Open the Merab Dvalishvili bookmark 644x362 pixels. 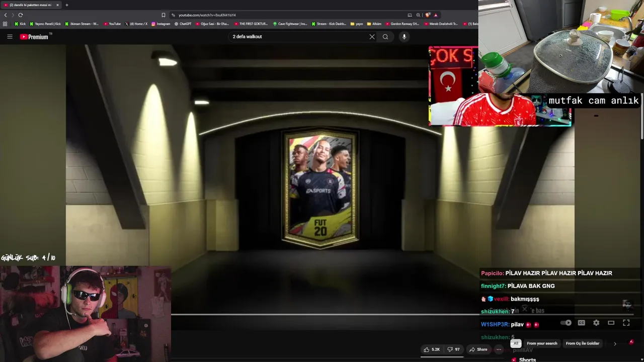441,24
